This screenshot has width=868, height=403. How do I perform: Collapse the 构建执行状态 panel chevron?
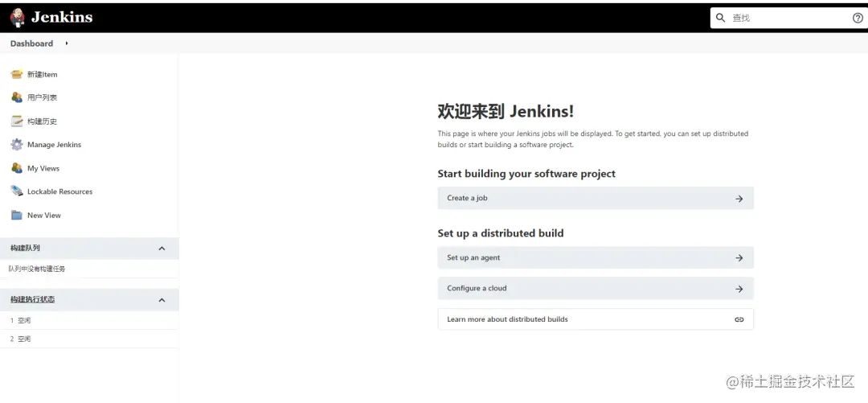pyautogui.click(x=162, y=300)
